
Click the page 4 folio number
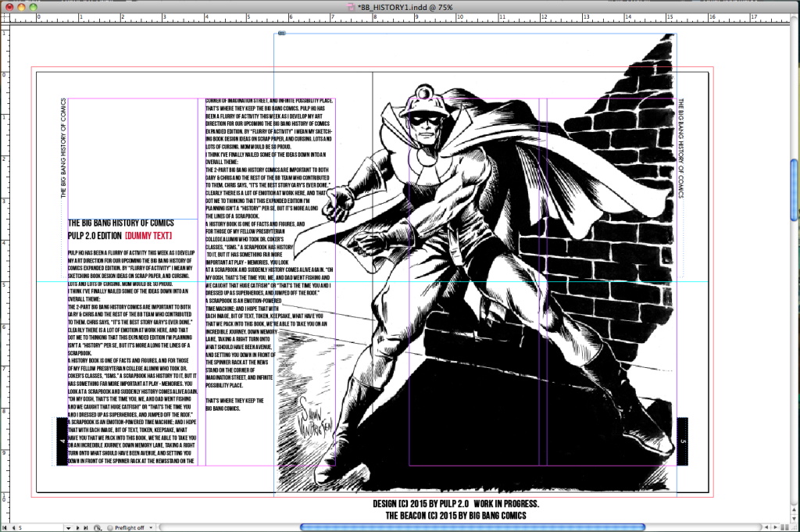coord(62,441)
